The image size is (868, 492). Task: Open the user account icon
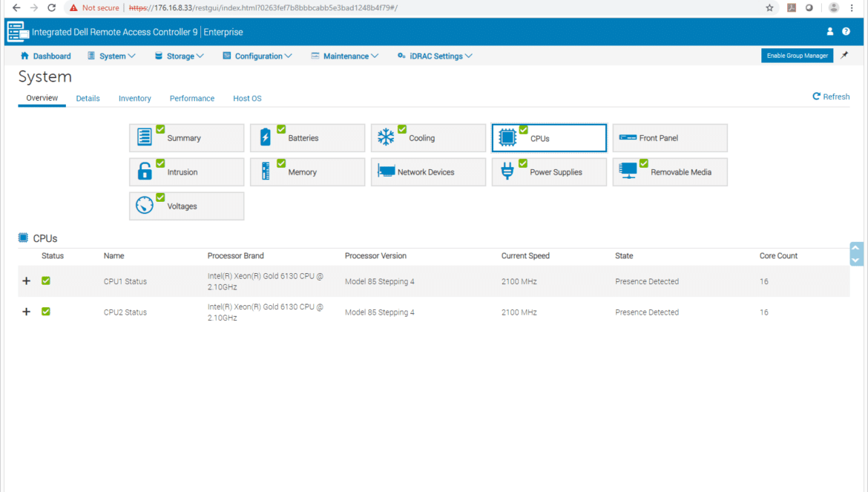point(830,32)
